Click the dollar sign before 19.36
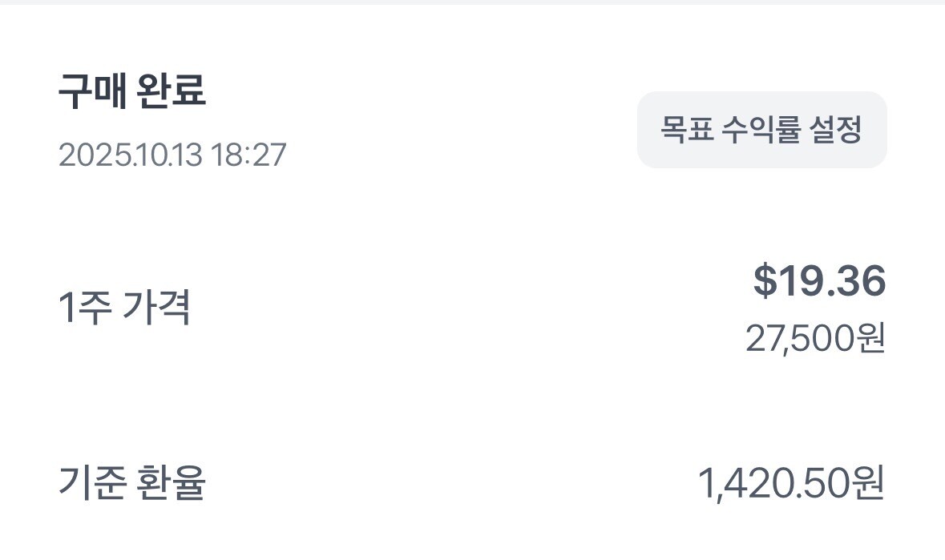Screen dimensions: 945x560 pos(765,282)
